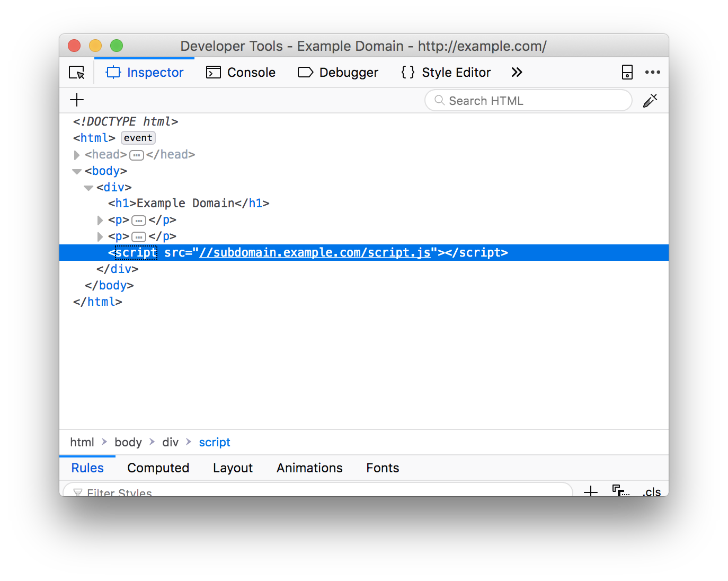Click the plus icon to create new node
This screenshot has height=581, width=728.
tap(77, 100)
